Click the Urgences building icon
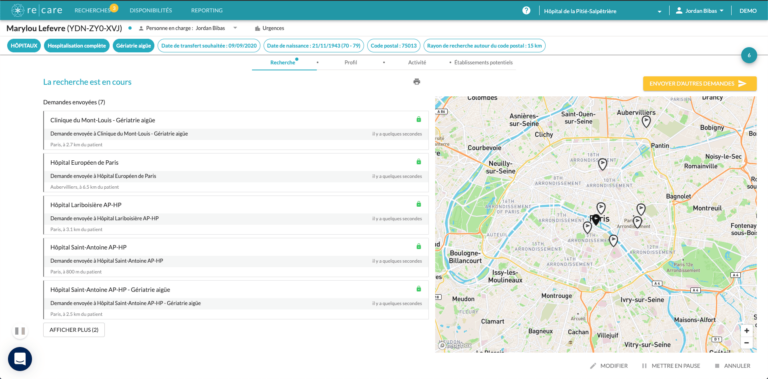The height and width of the screenshot is (379, 768). click(257, 28)
